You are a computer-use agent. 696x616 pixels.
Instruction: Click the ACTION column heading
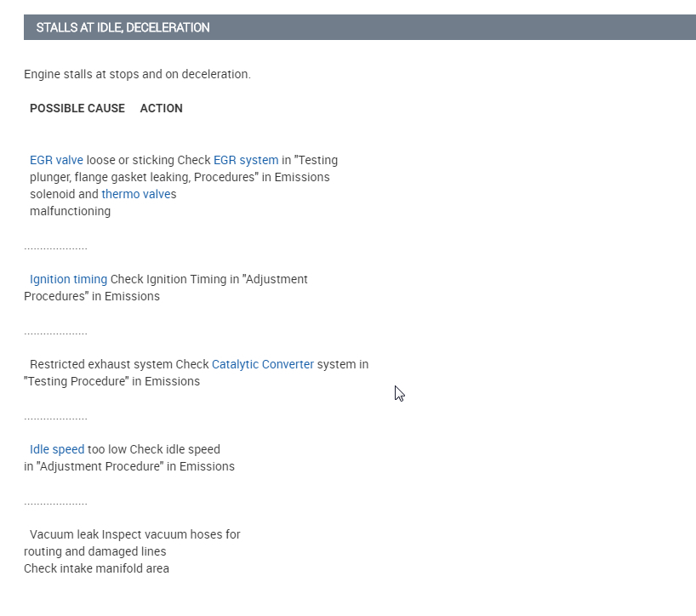pos(161,108)
